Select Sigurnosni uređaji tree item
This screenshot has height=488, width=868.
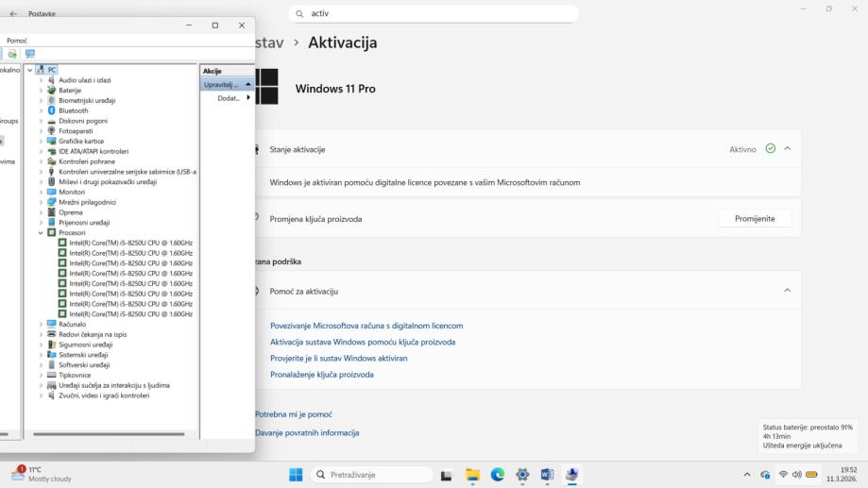[86, 345]
